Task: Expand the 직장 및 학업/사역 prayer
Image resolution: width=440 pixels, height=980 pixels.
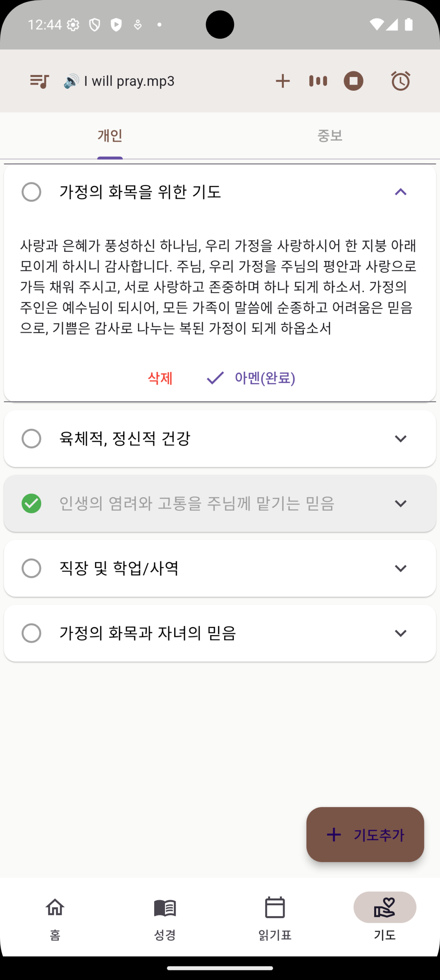Action: [400, 568]
